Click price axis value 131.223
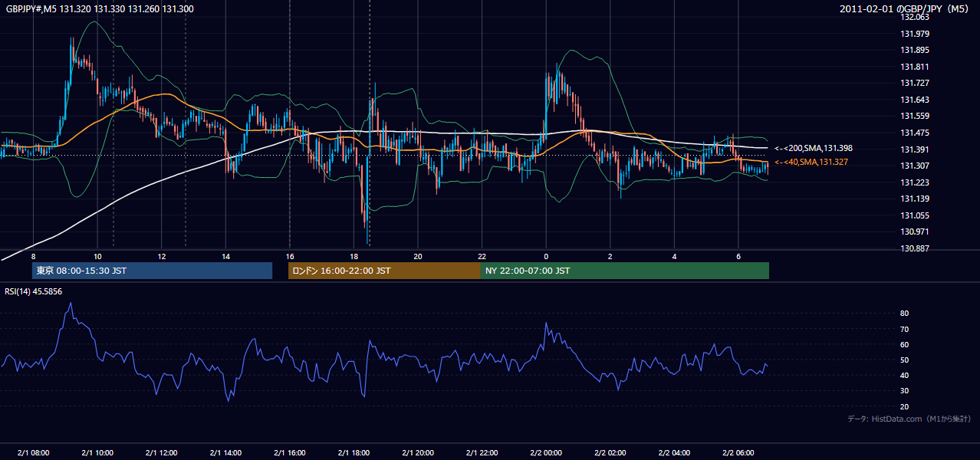Image resolution: width=980 pixels, height=460 pixels. pyautogui.click(x=915, y=182)
